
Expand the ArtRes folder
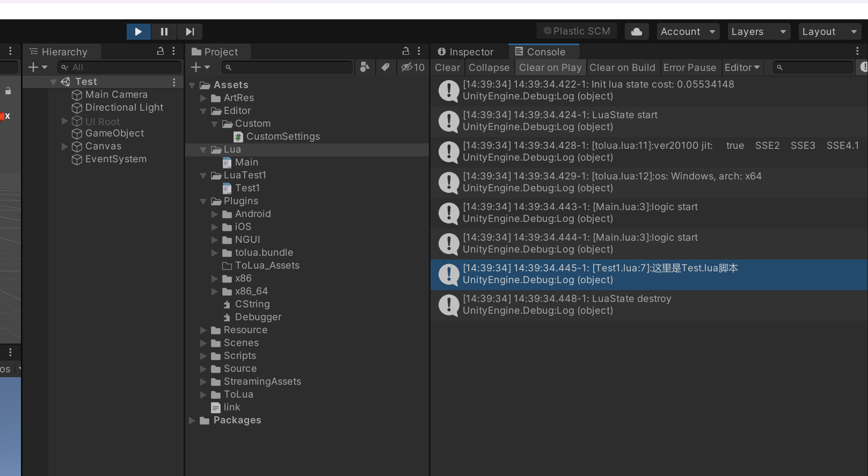[203, 98]
